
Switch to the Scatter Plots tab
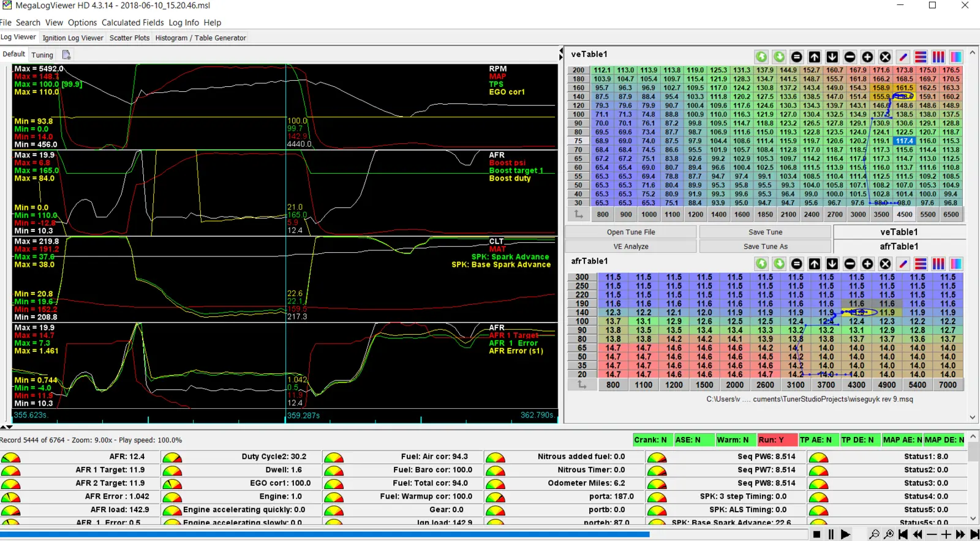tap(129, 38)
